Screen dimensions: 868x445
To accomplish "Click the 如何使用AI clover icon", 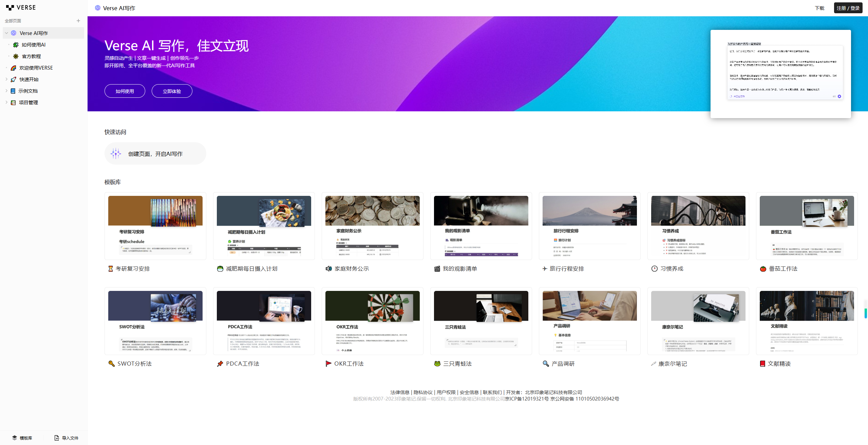I will [x=16, y=44].
